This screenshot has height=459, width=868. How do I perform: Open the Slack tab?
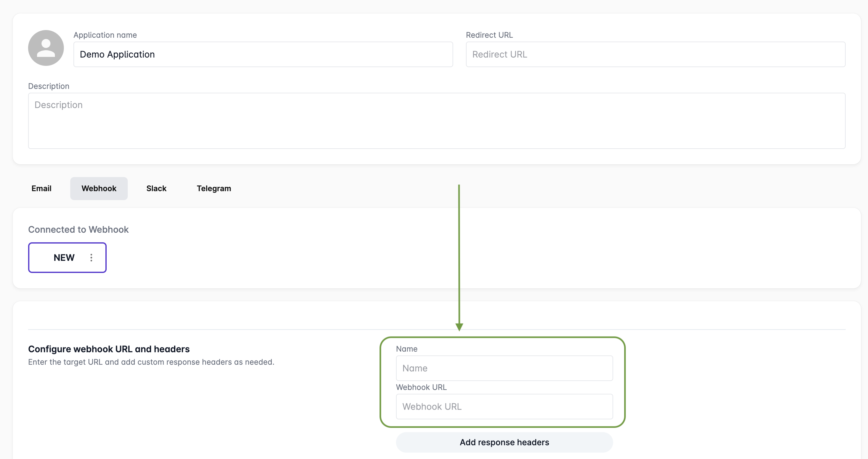156,189
